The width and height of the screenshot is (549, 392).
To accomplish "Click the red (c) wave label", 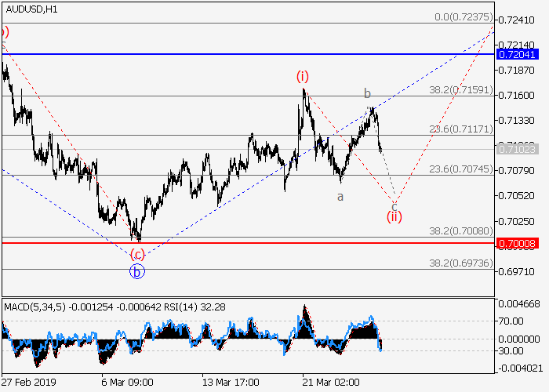I will (137, 254).
